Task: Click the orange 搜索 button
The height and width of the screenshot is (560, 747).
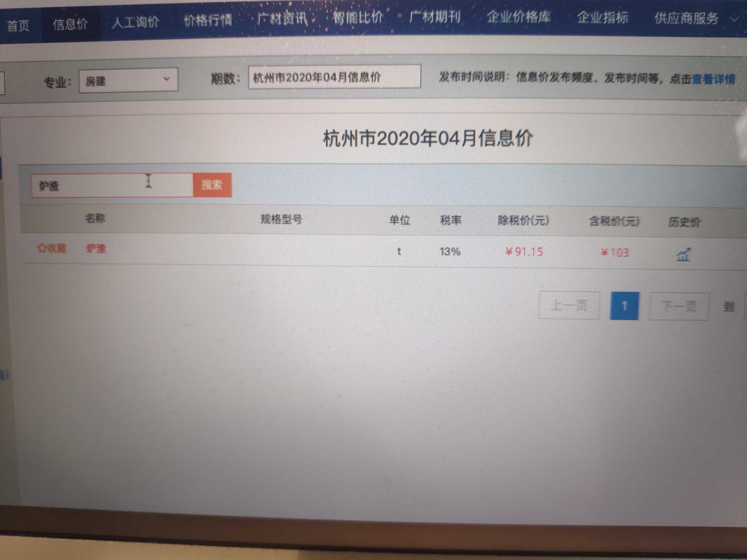Action: (212, 185)
